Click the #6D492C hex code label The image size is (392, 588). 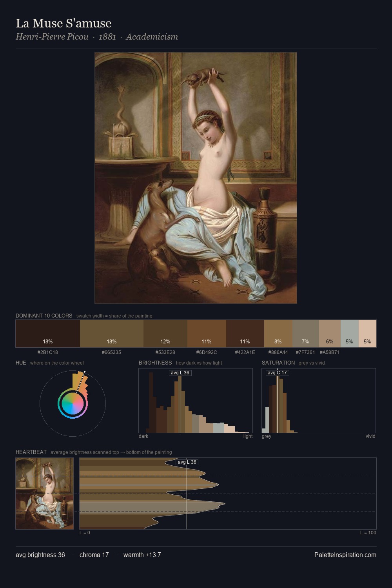[207, 352]
